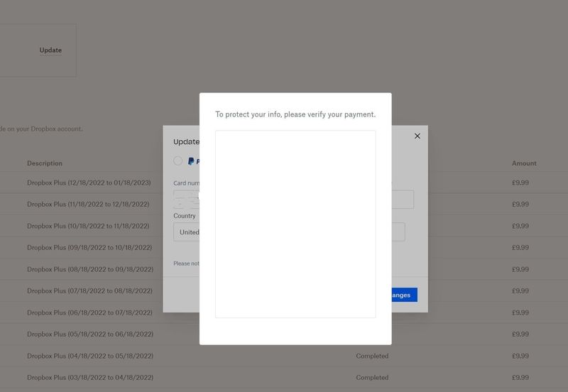Click the empty payment verification frame
The image size is (568, 392).
295,224
